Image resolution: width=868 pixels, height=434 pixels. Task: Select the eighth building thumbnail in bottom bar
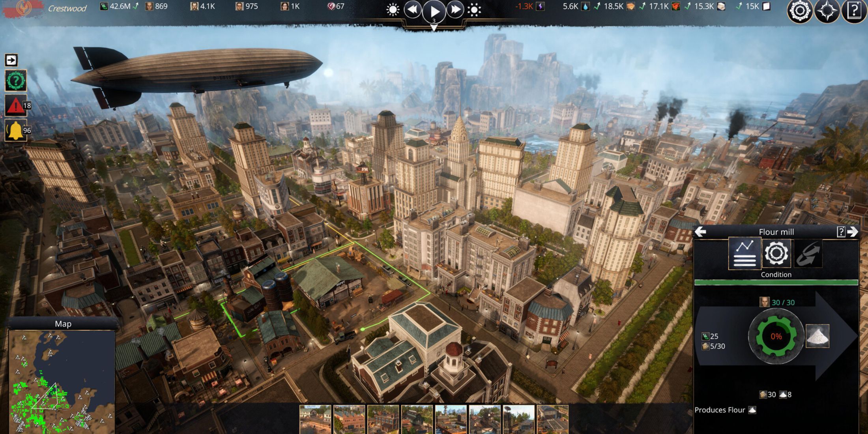click(552, 419)
